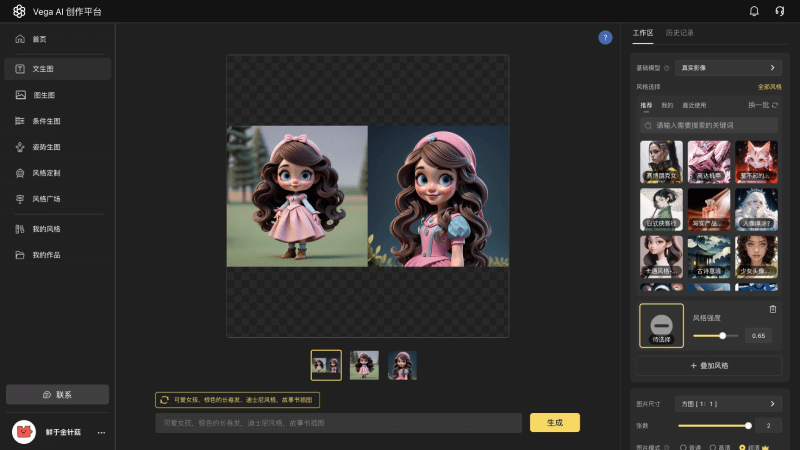The height and width of the screenshot is (450, 800).
Task: Click the yellow 生成 generate button
Action: tap(554, 422)
